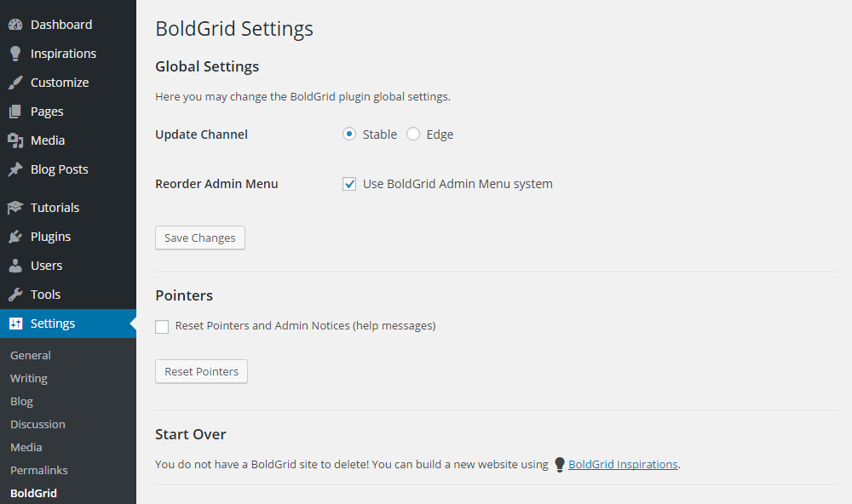Click the Tools wrench icon
Image resolution: width=852 pixels, height=504 pixels.
point(15,295)
